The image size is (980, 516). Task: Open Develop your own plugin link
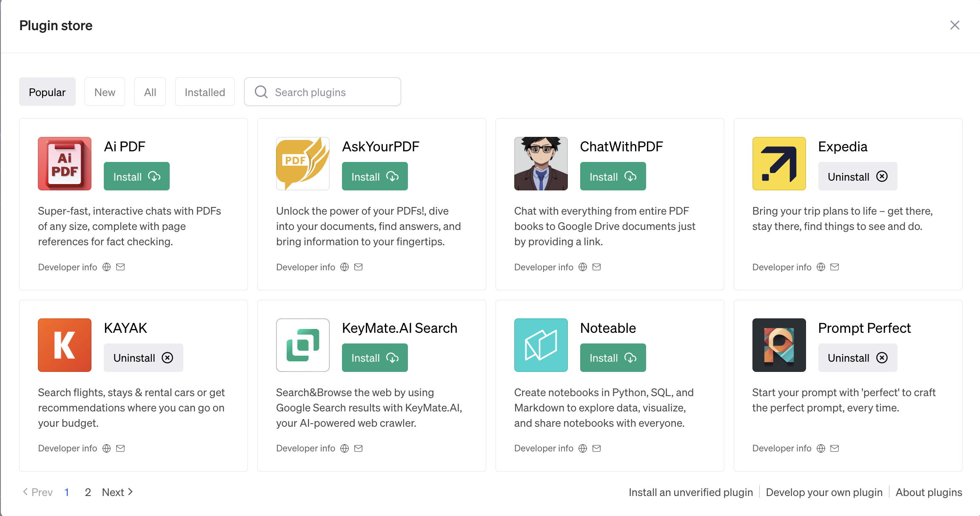click(824, 492)
